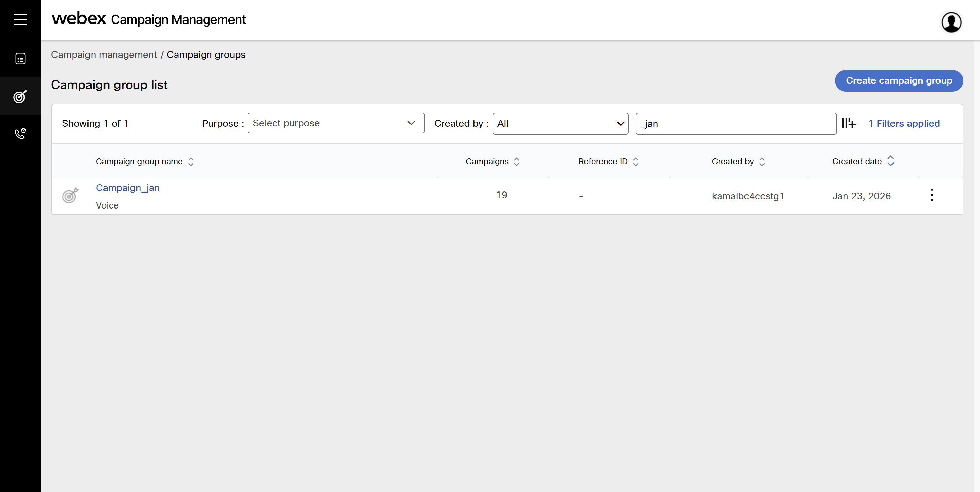Sort by Reference ID column
The image size is (980, 492).
coord(635,162)
